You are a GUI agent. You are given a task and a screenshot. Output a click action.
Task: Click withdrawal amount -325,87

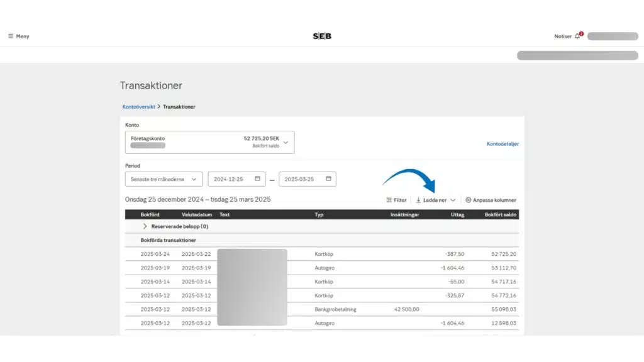pos(455,295)
